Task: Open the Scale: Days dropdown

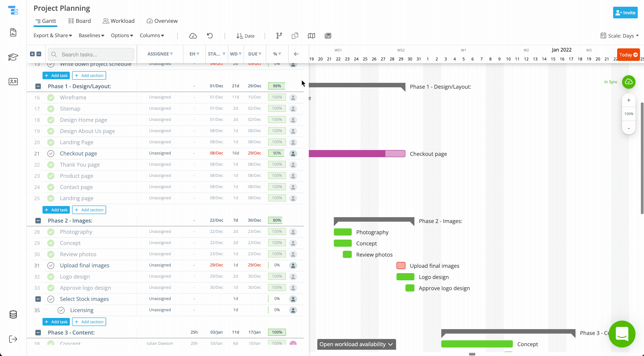Action: (620, 36)
